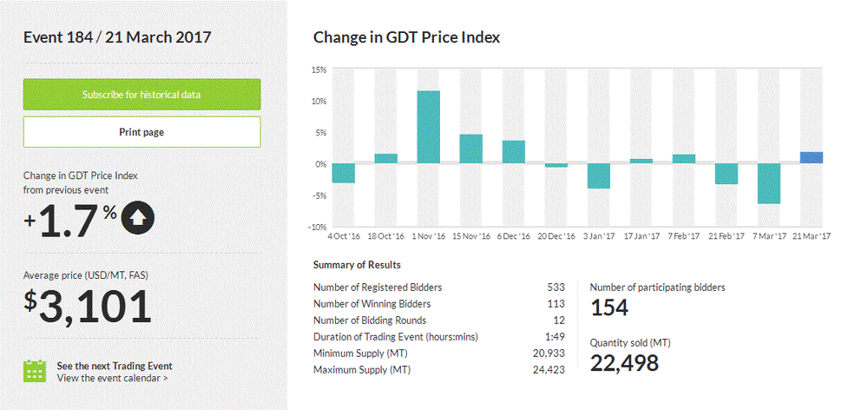Click the 6 Dec '16 chart bar
This screenshot has width=868, height=410.
pos(514,152)
